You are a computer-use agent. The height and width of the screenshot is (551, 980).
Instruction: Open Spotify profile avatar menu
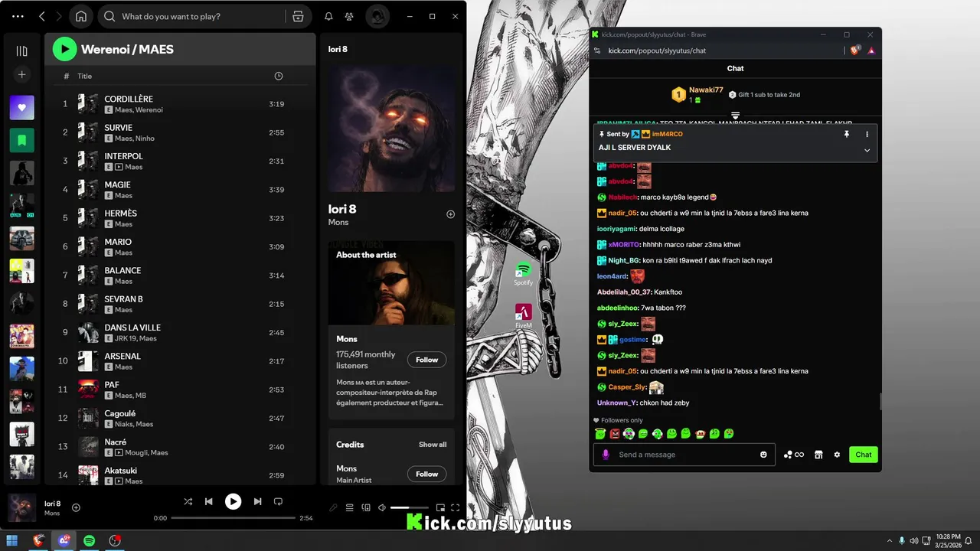coord(376,16)
